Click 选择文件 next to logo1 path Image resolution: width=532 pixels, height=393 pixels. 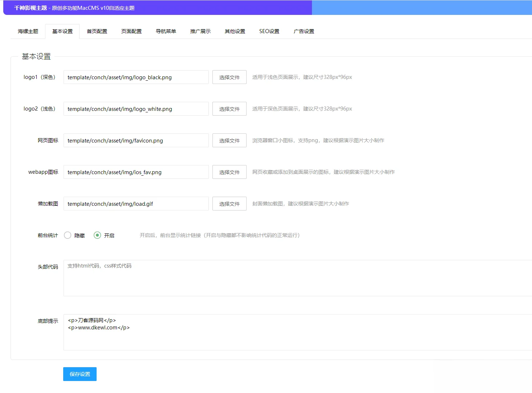pos(229,77)
